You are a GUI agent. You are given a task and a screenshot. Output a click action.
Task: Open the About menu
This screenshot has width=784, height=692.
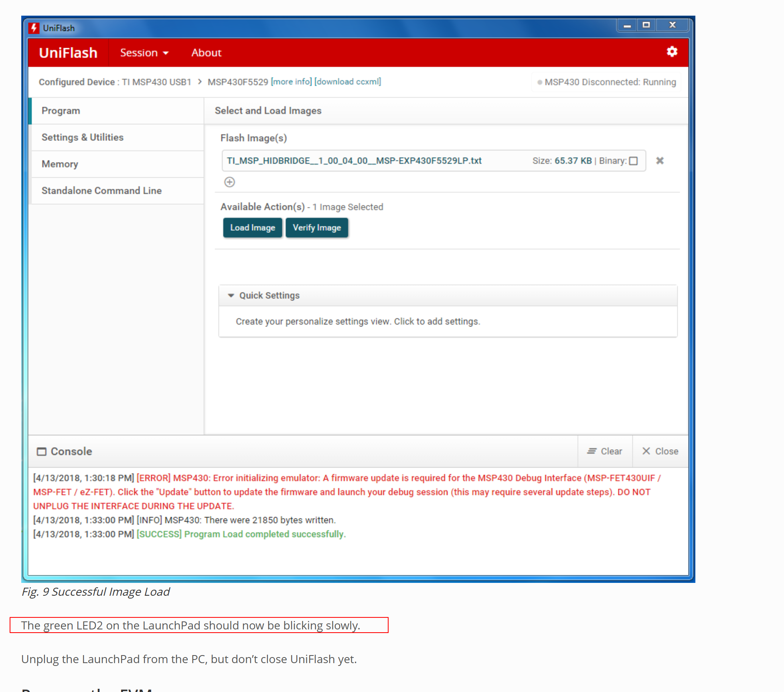(x=207, y=53)
